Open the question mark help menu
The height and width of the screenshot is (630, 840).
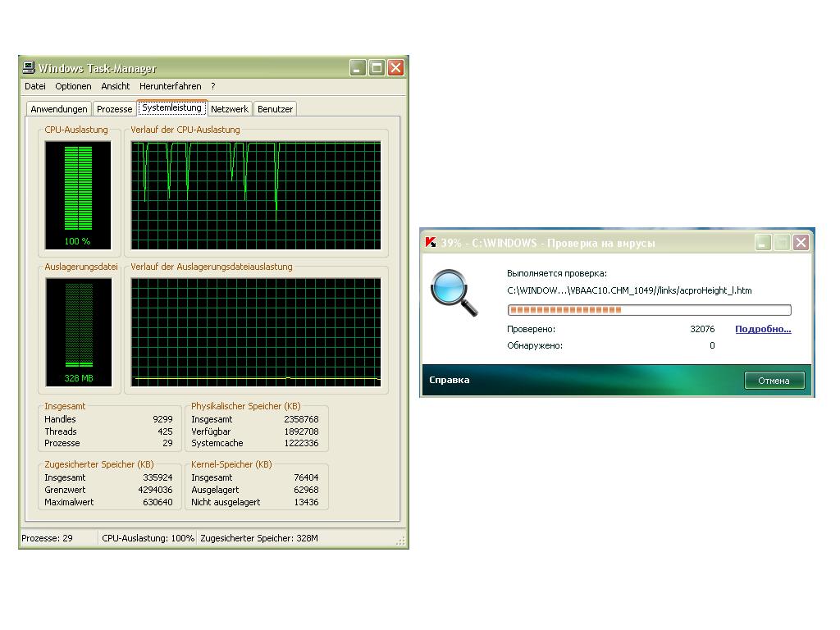212,86
